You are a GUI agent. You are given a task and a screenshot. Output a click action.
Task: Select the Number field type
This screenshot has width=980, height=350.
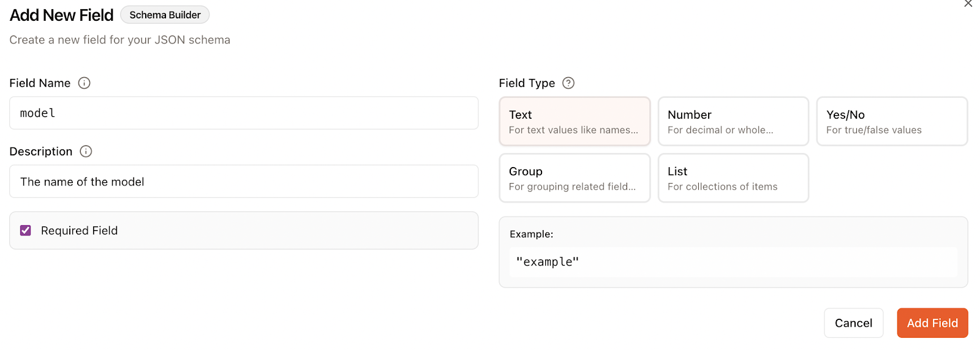click(x=733, y=121)
